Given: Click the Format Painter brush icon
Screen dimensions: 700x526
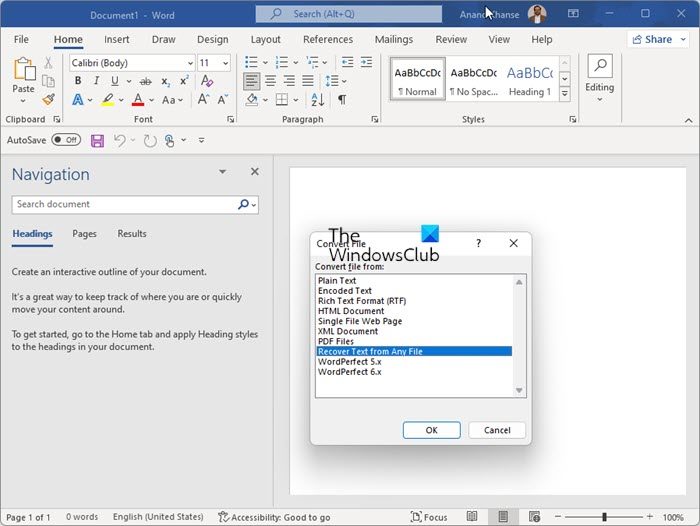Looking at the screenshot, I should 48,100.
